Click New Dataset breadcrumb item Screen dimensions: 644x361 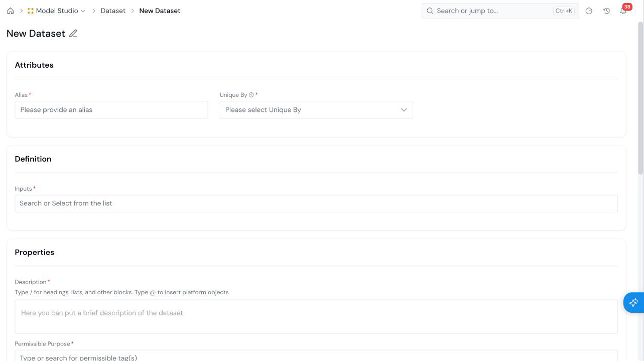click(160, 11)
